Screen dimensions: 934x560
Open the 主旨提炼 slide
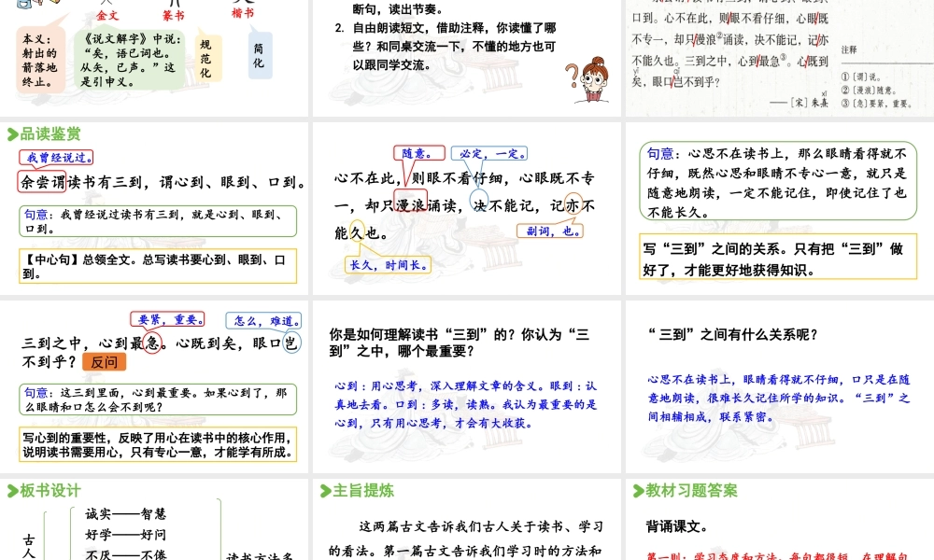[x=466, y=520]
